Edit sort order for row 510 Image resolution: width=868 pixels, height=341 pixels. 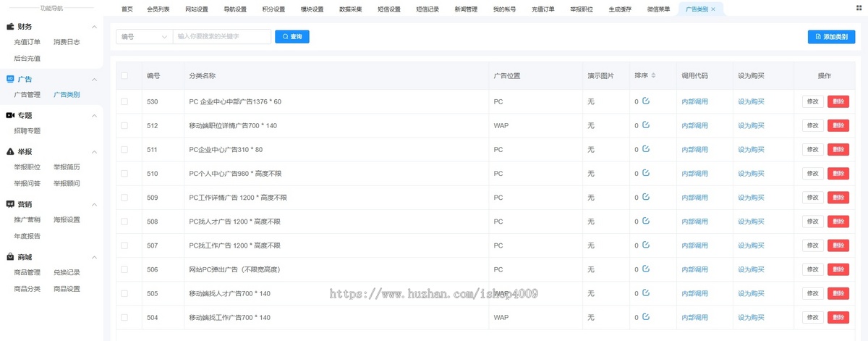click(x=646, y=172)
